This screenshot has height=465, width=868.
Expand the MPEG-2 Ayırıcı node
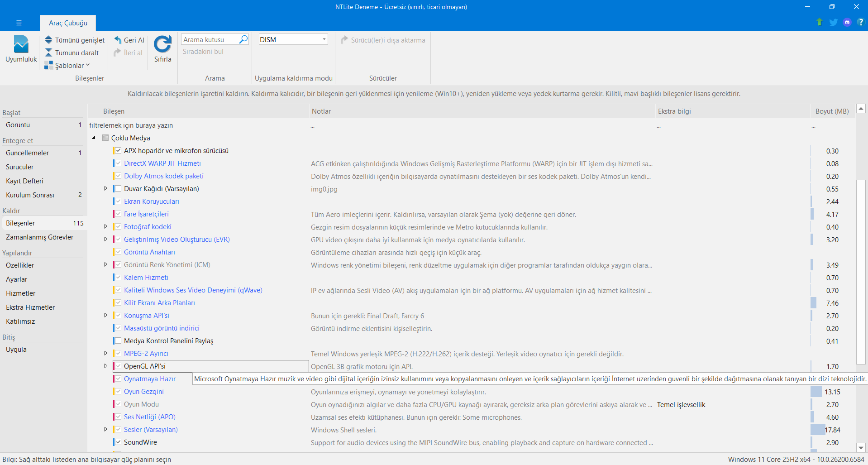(x=105, y=353)
